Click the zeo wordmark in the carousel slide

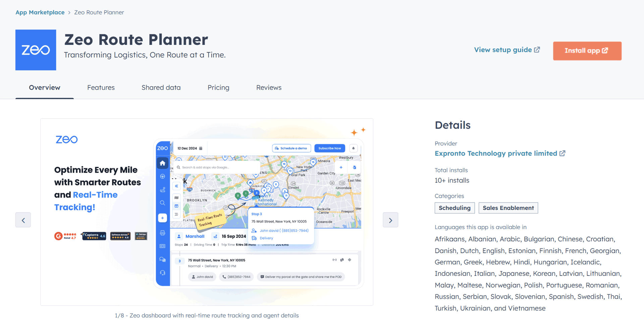point(66,139)
